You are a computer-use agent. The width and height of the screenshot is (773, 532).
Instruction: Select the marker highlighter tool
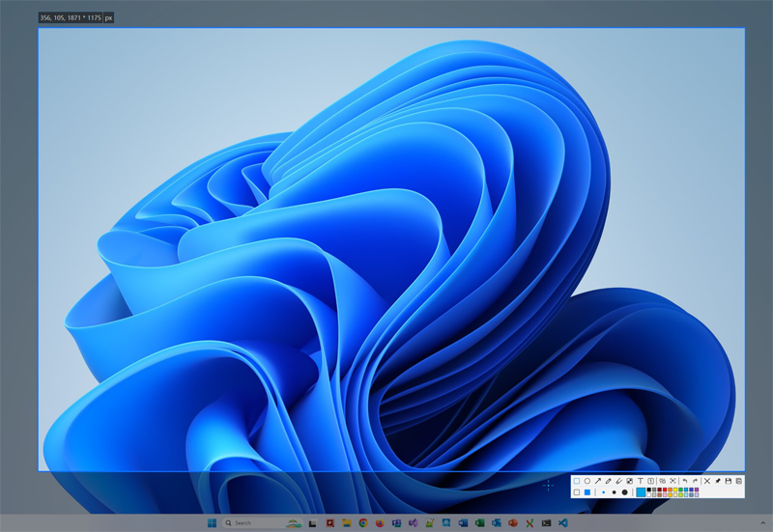coord(619,481)
